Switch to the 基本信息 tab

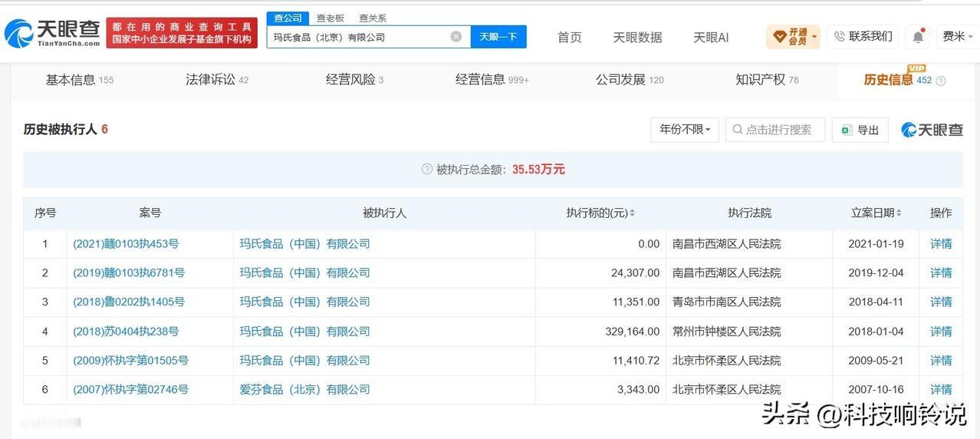click(80, 80)
